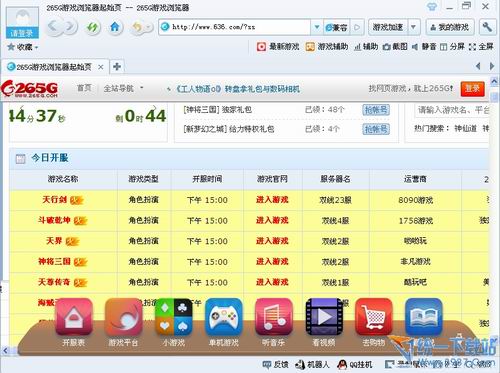
Task: Click the 265G site logo
Action: click(x=29, y=89)
